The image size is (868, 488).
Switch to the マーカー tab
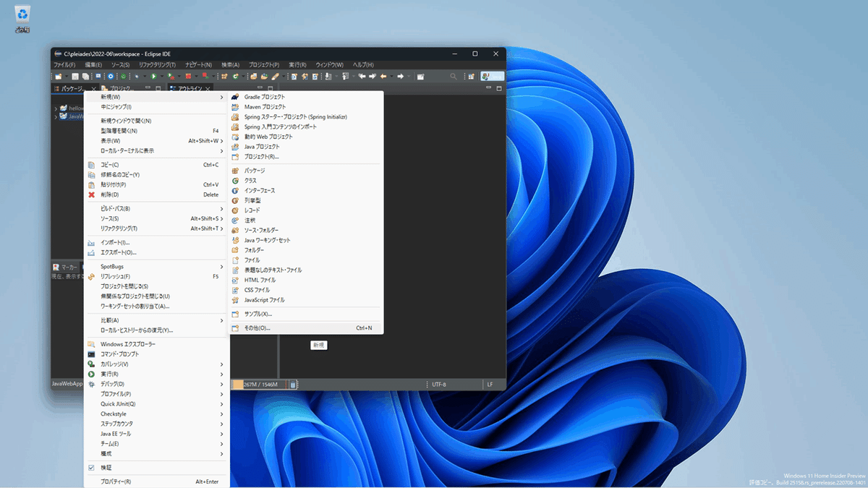(x=65, y=267)
